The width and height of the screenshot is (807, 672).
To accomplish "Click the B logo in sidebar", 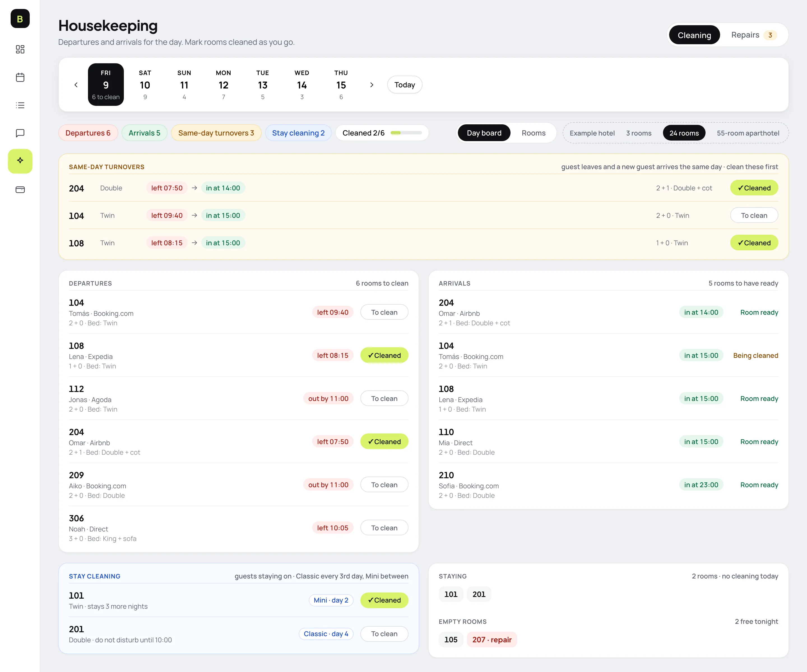I will click(20, 18).
